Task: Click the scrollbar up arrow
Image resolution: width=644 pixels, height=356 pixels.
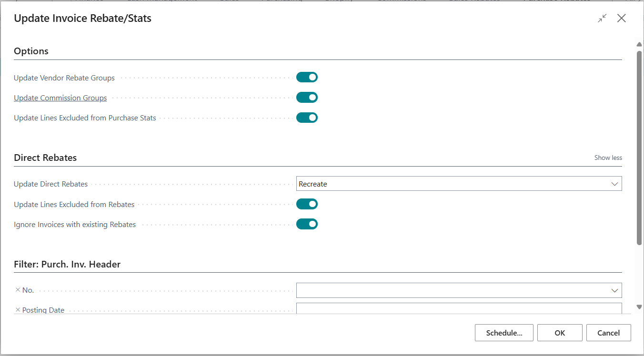Action: (639, 45)
